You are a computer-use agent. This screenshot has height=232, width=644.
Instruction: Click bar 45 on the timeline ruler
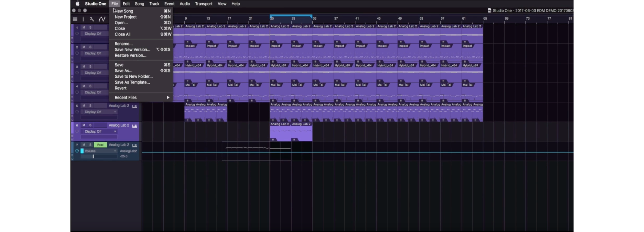click(378, 18)
